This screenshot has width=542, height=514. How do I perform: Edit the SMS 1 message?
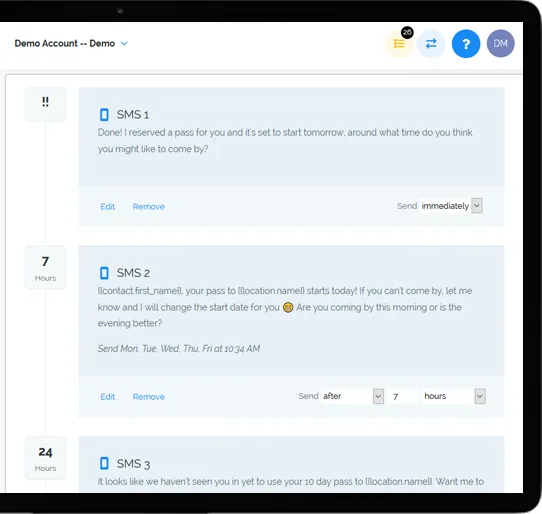click(x=108, y=207)
